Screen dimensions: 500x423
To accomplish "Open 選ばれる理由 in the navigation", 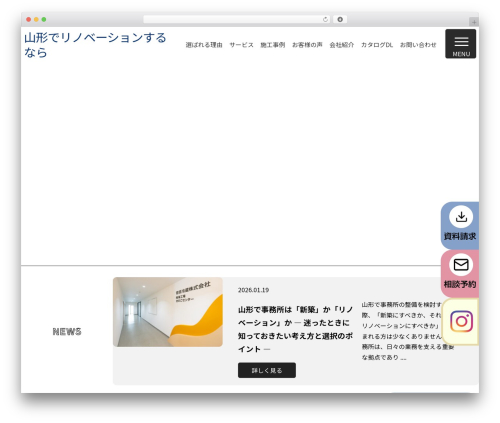I will [x=204, y=45].
